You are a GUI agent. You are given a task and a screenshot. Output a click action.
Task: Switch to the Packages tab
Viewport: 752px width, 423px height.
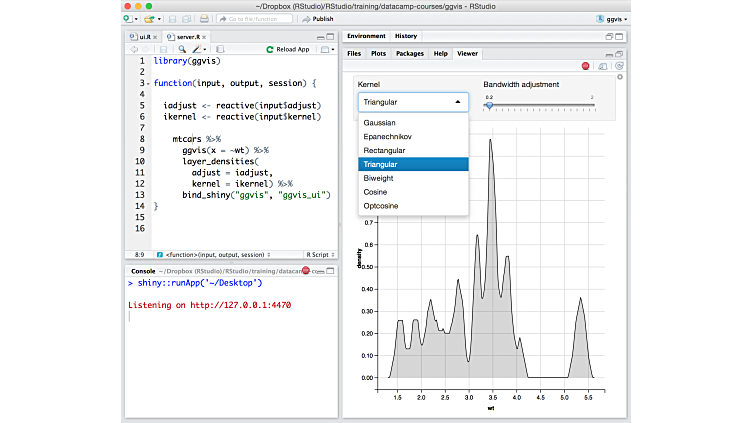409,53
